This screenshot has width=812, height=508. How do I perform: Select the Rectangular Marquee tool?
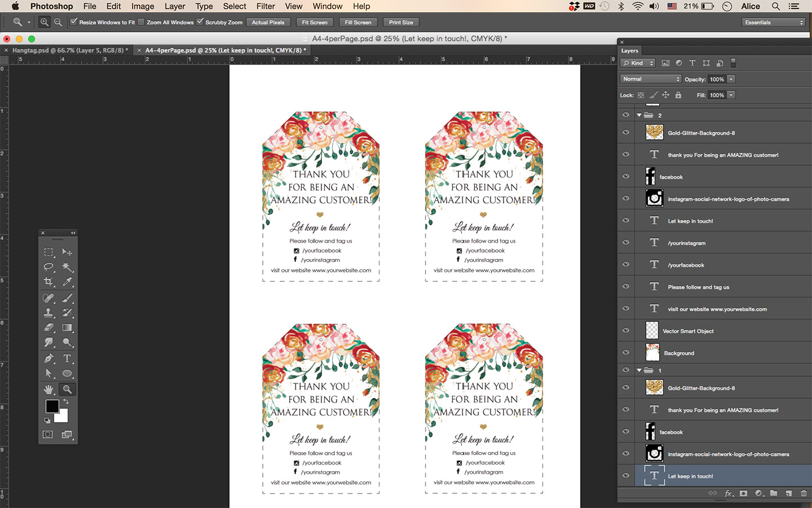(48, 252)
